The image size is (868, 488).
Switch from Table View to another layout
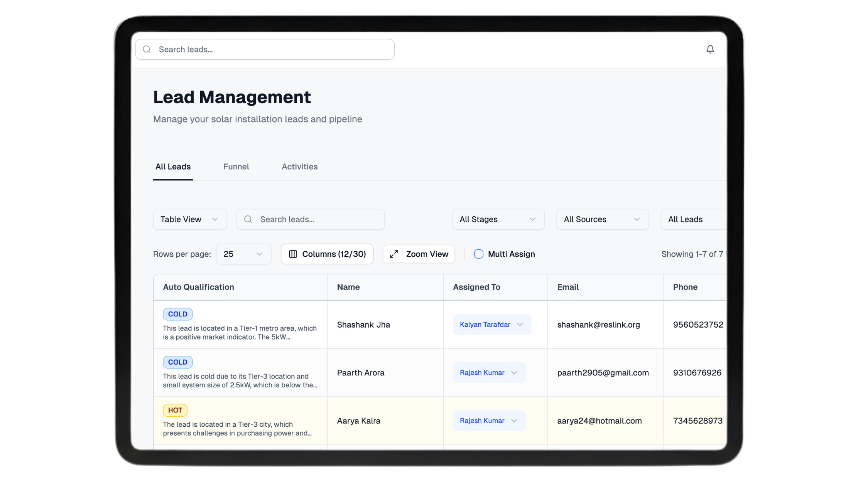pyautogui.click(x=189, y=219)
